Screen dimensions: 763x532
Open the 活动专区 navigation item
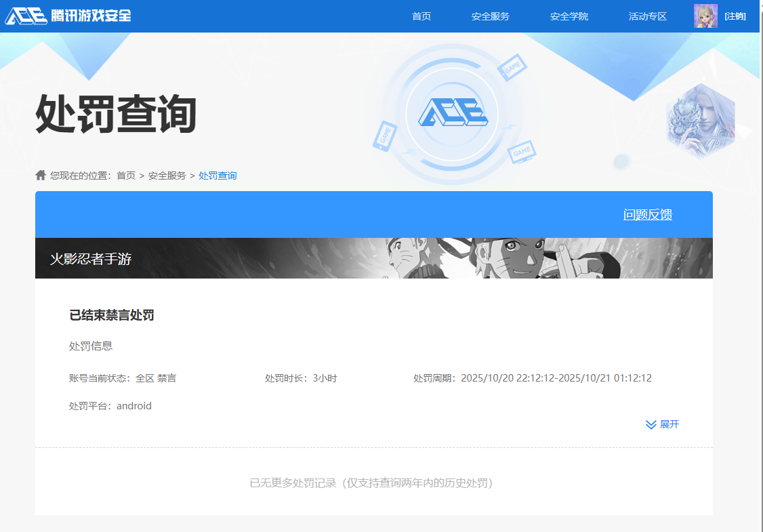click(x=647, y=16)
